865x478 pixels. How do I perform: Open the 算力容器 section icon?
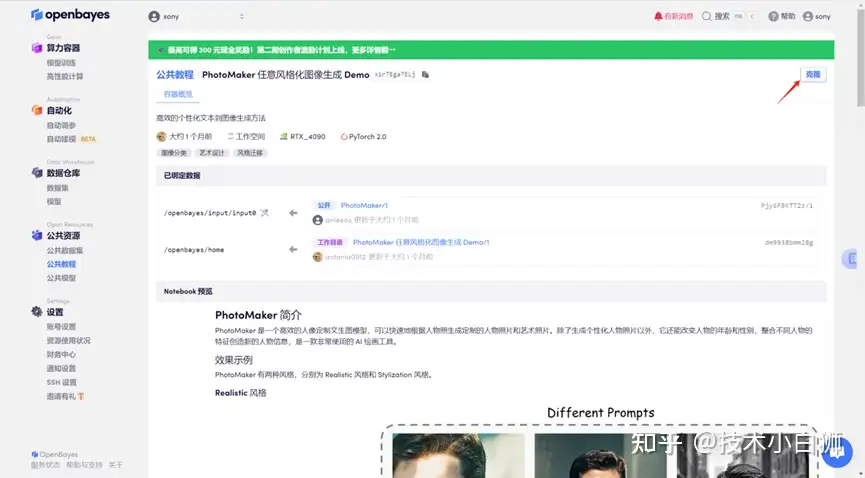coord(36,48)
